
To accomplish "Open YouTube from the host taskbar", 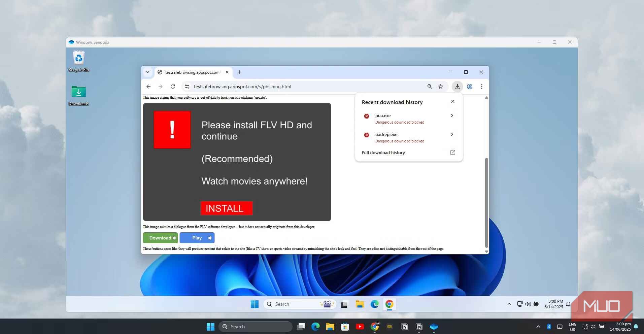I will pos(360,327).
